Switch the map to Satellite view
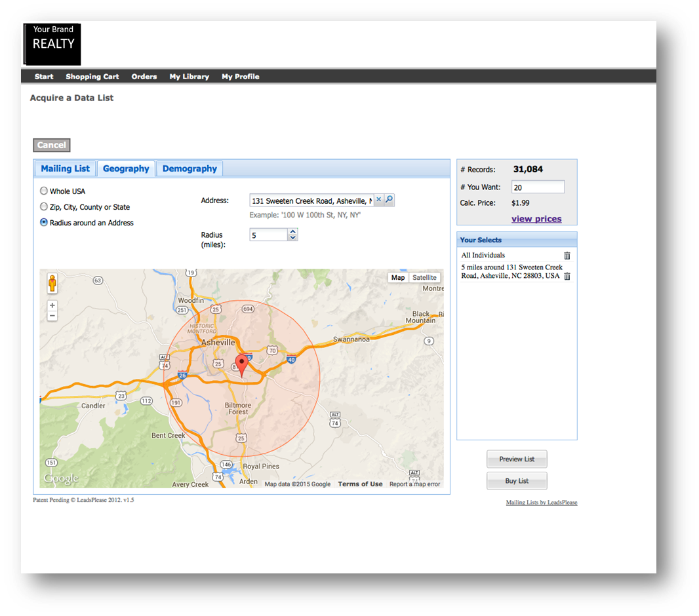 tap(424, 277)
